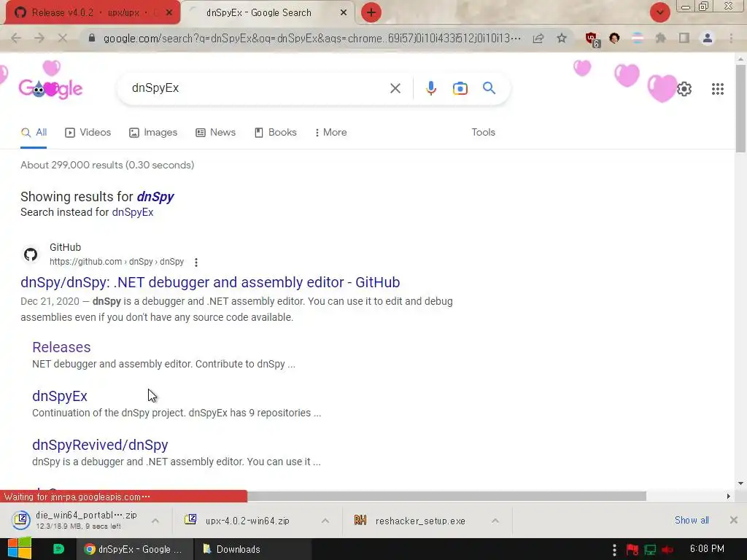Click the dnSpy spelling correction link
Viewport: 747px width, 560px height.
pyautogui.click(x=155, y=197)
